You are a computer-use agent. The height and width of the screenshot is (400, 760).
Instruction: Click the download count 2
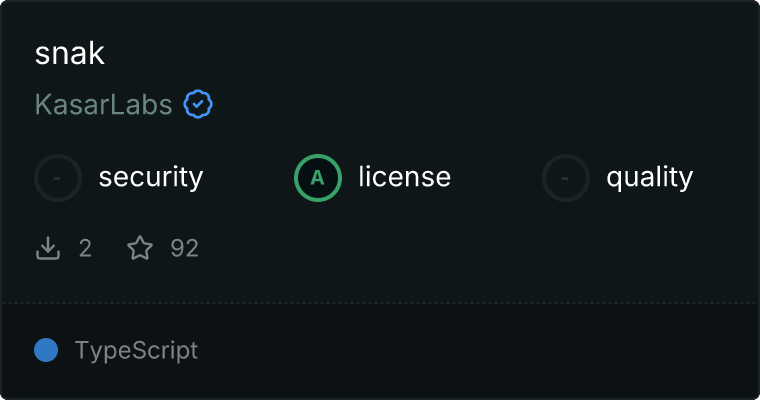point(85,248)
